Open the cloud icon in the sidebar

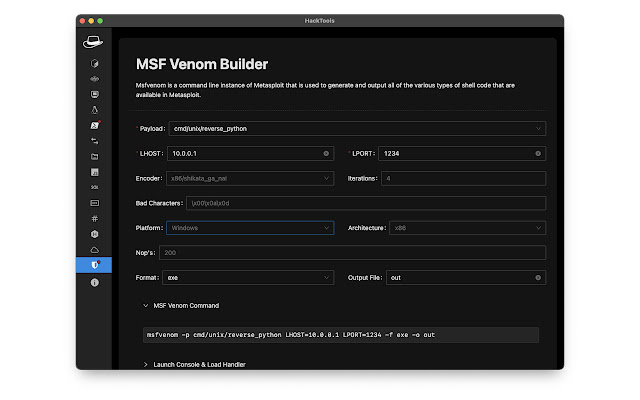pos(94,249)
